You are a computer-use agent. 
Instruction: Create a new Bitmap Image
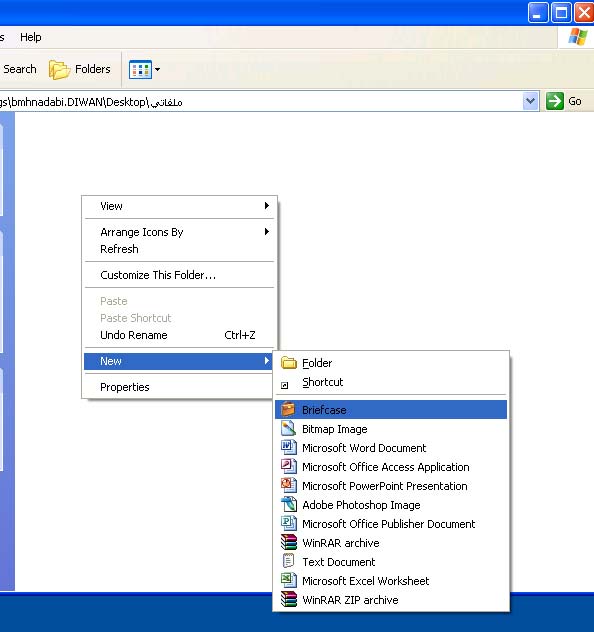pyautogui.click(x=390, y=429)
